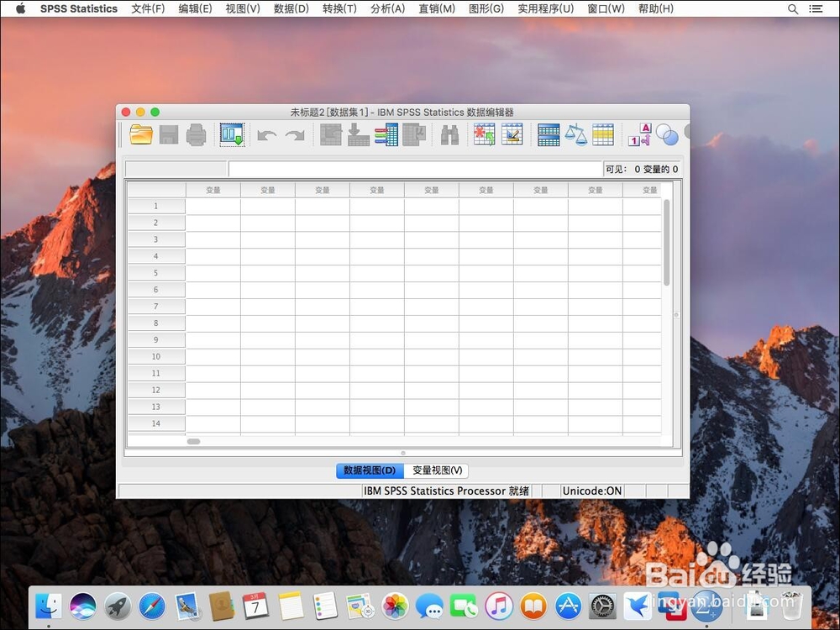Open the 帮助(H) menu
The height and width of the screenshot is (630, 840).
pyautogui.click(x=656, y=8)
